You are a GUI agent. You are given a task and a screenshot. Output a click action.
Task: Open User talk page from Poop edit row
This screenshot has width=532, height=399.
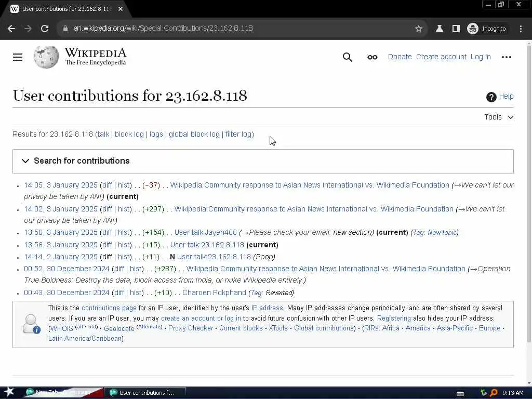214,257
